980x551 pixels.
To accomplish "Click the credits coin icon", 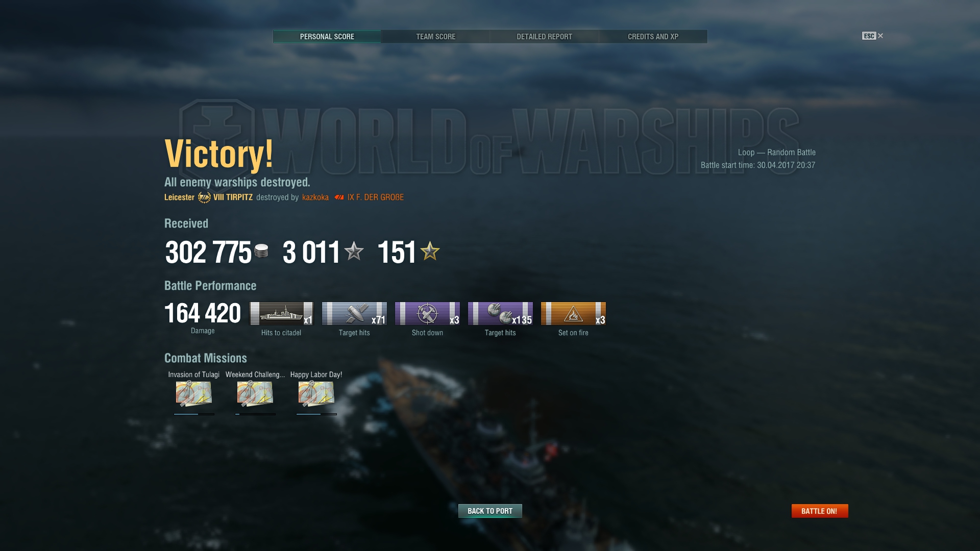I will pos(261,251).
